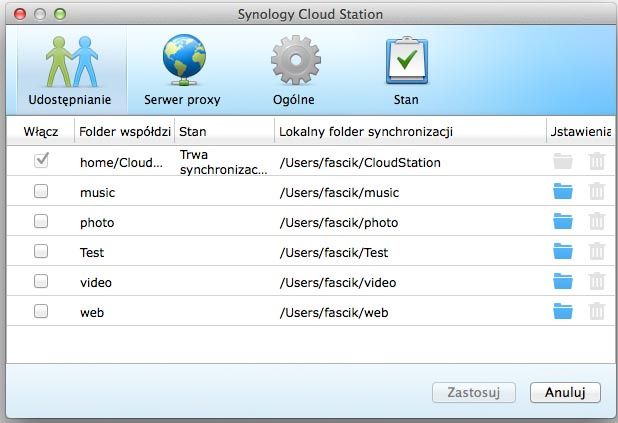Click trash icon in the web row
This screenshot has height=423, width=618.
click(597, 311)
